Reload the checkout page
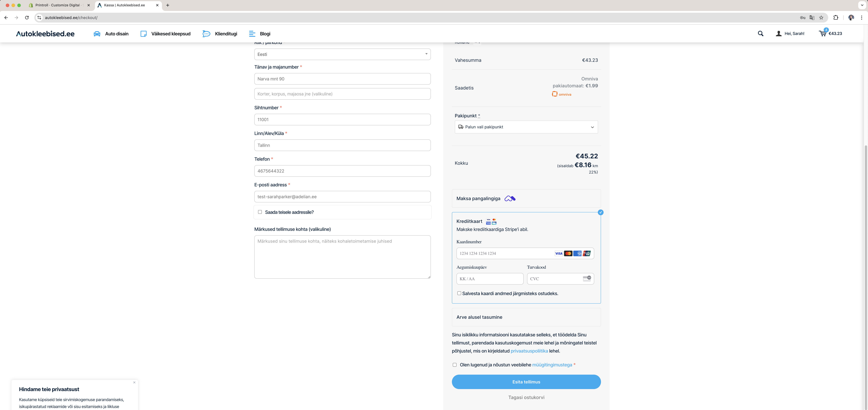 (x=27, y=17)
